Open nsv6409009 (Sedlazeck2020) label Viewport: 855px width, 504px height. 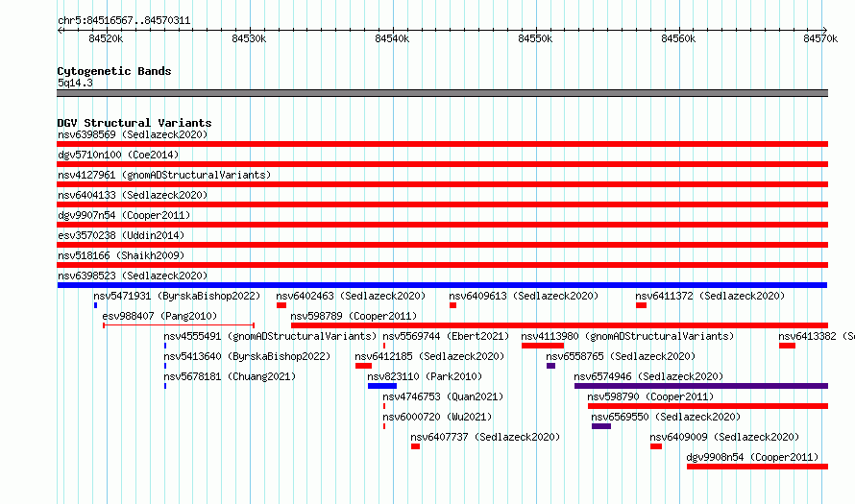click(724, 437)
